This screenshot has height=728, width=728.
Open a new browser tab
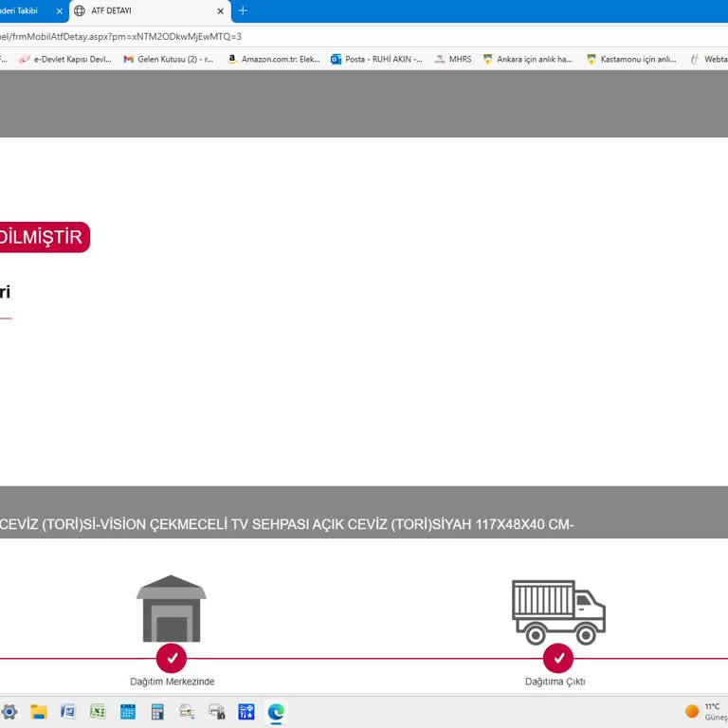(x=243, y=10)
